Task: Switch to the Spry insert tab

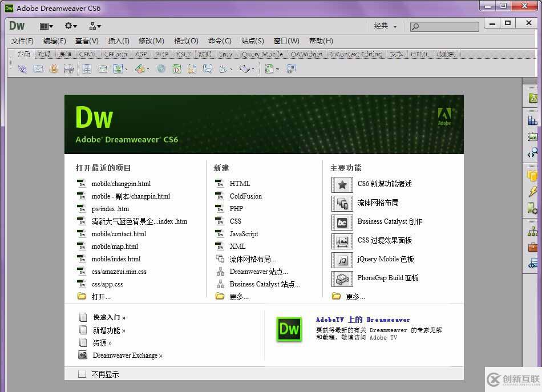Action: (x=225, y=54)
